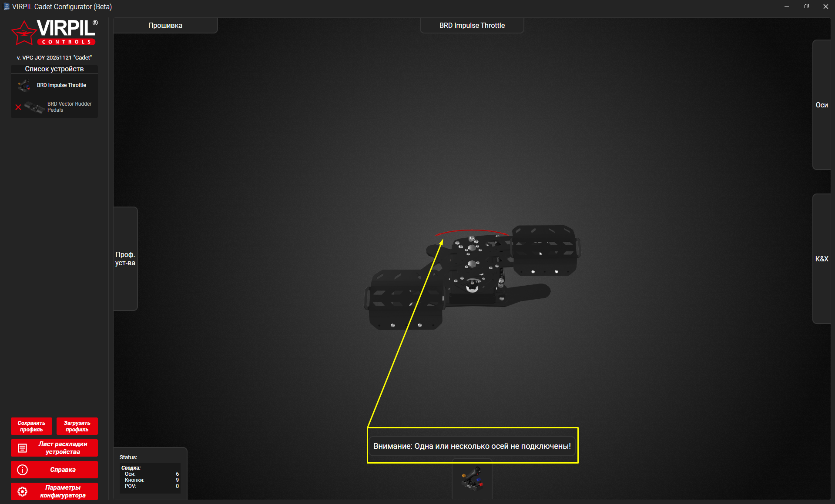
Task: Select the BRD Vector Rudder Pedals label in the list
Action: click(x=69, y=107)
